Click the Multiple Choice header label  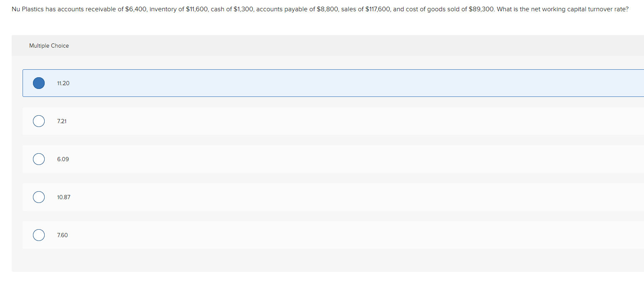coord(49,46)
